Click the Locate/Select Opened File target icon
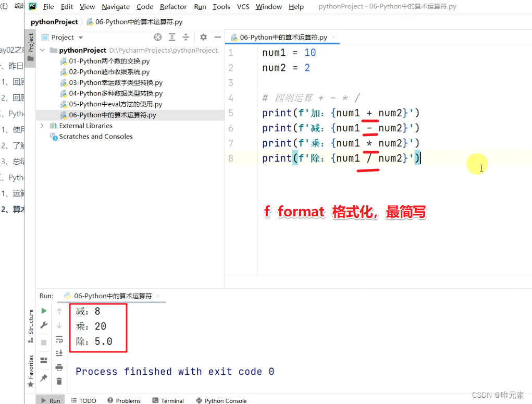This screenshot has height=404, width=532. (158, 37)
